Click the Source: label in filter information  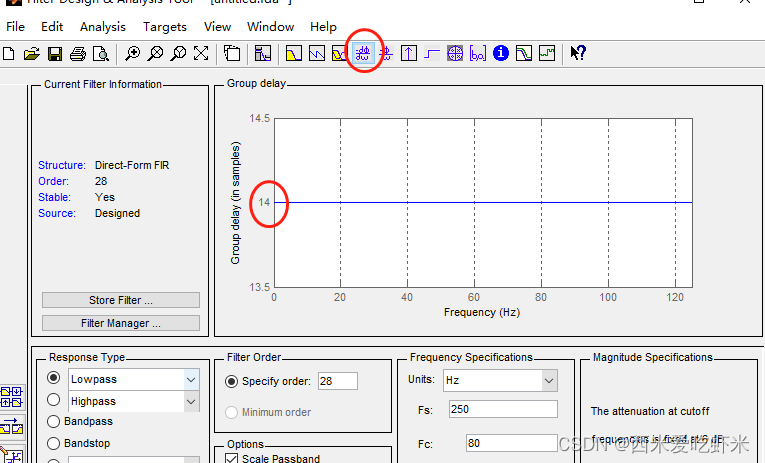(57, 213)
